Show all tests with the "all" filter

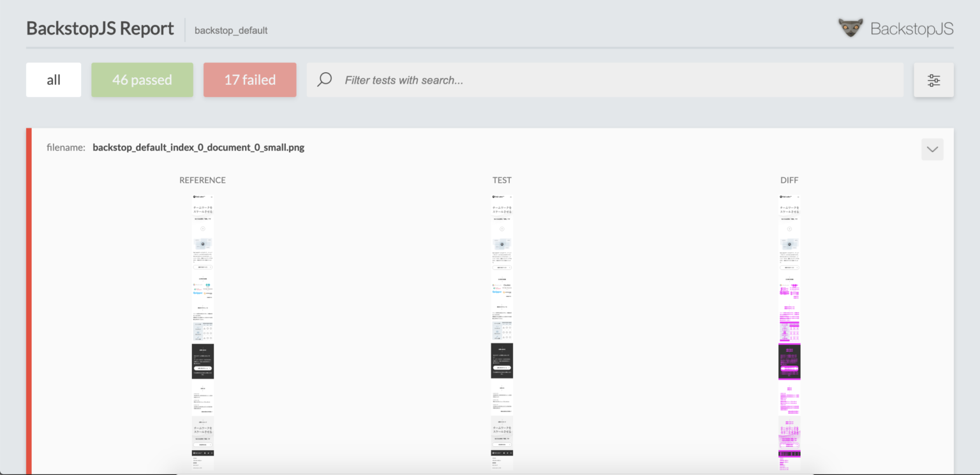tap(54, 80)
